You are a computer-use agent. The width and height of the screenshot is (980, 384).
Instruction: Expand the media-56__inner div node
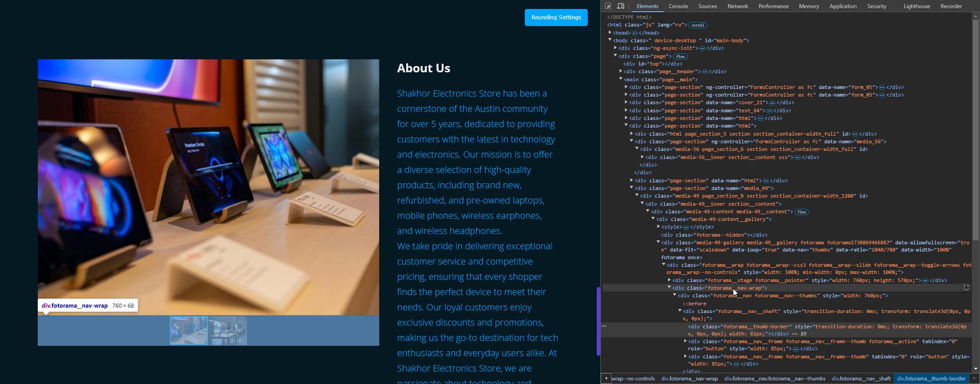pyautogui.click(x=643, y=157)
